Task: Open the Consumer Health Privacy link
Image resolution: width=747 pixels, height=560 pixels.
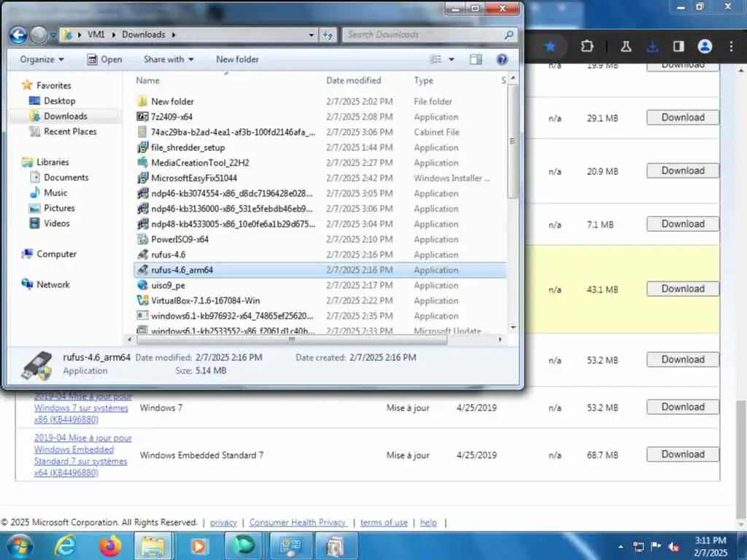Action: tap(298, 522)
